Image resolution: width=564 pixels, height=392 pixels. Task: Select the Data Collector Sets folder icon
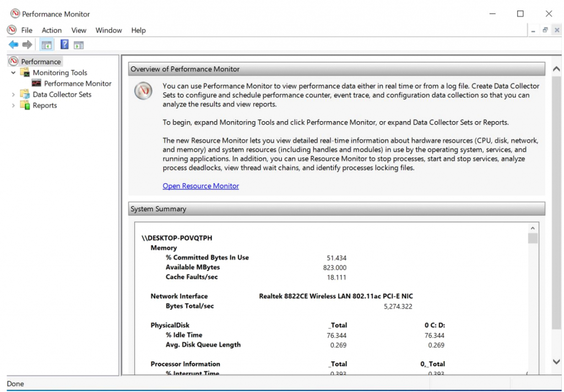click(25, 94)
